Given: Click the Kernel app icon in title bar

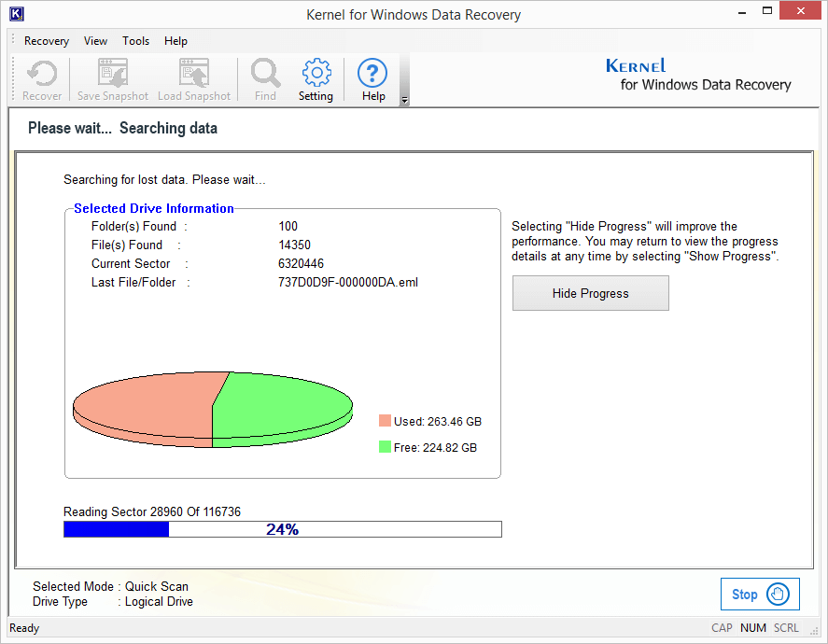Looking at the screenshot, I should [17, 14].
